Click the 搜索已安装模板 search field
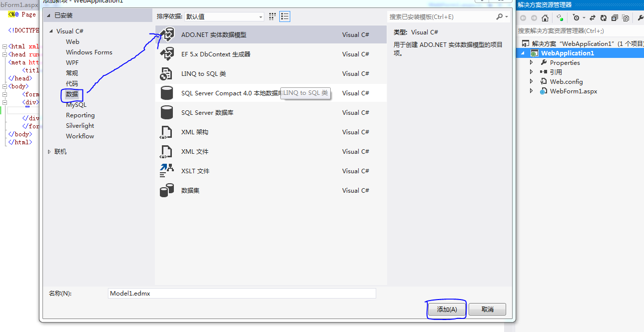The width and height of the screenshot is (644, 332). [x=441, y=16]
